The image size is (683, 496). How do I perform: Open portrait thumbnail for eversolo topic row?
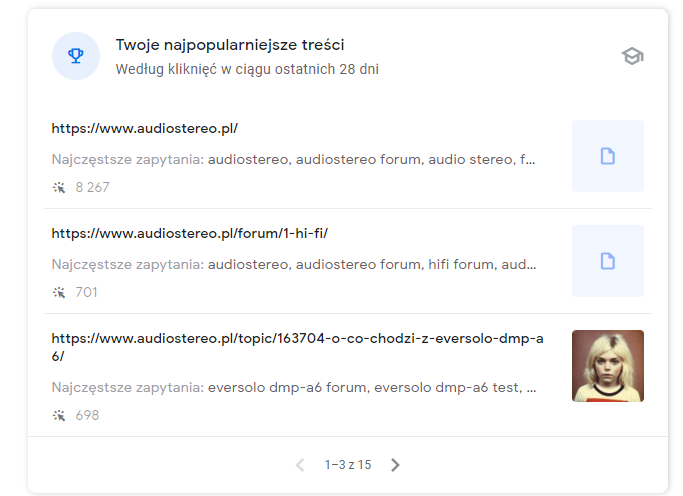608,366
